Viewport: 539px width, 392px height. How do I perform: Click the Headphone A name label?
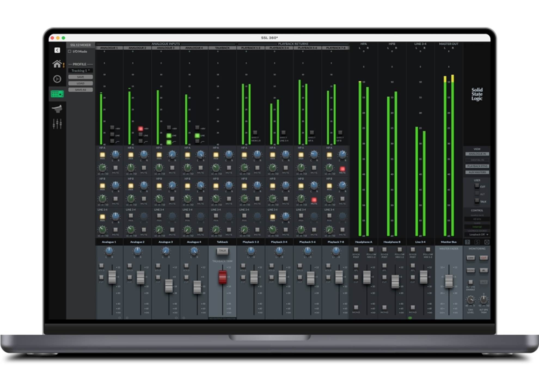363,242
